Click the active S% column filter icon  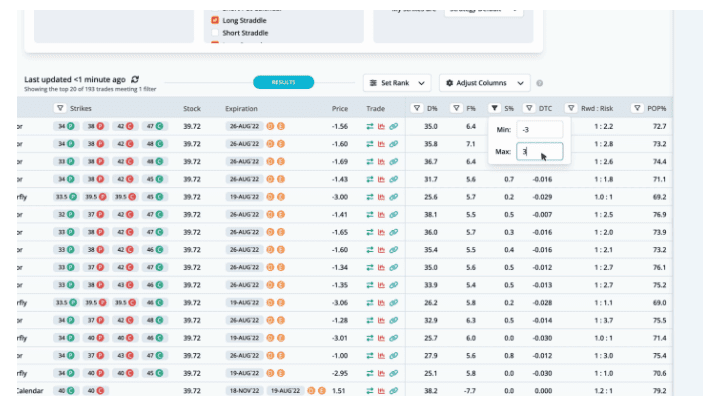click(494, 108)
